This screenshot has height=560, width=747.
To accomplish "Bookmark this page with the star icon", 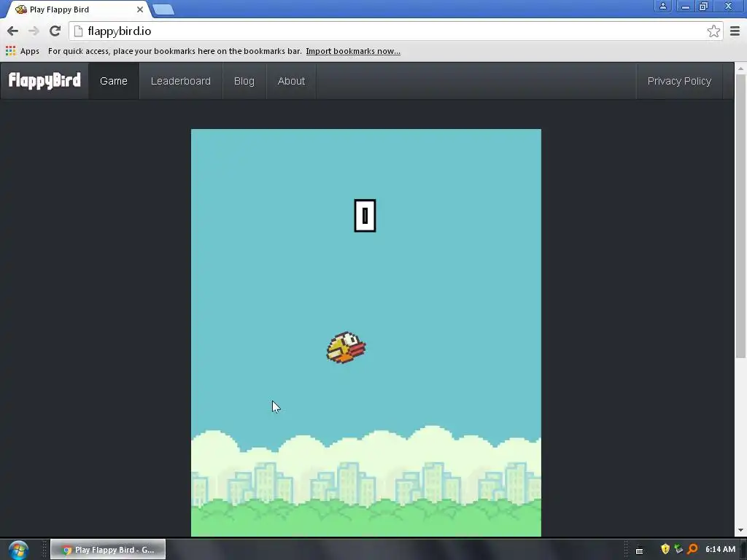I will pos(713,31).
